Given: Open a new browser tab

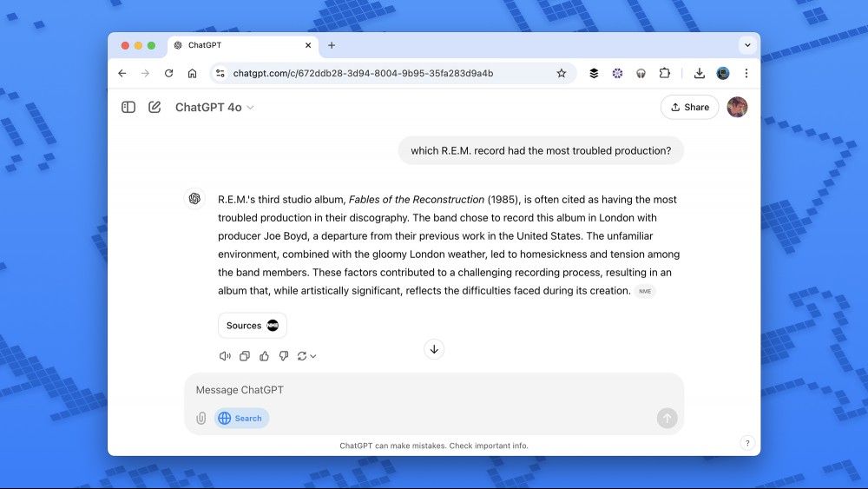Looking at the screenshot, I should tap(332, 45).
